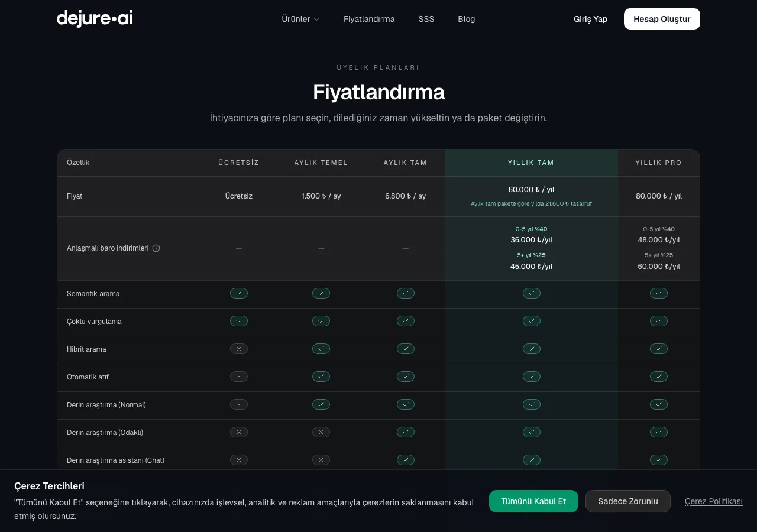
Task: Click Giriş Yap link
Action: (x=590, y=19)
